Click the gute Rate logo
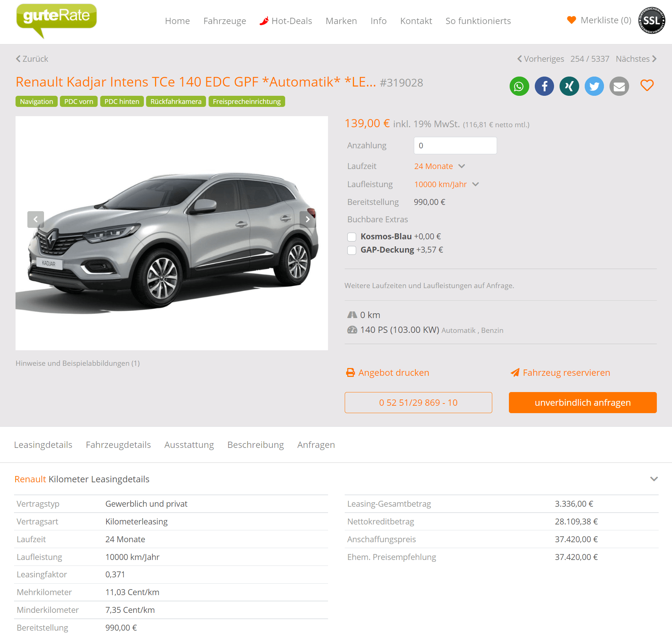Screen dimensions: 672x638 click(57, 20)
